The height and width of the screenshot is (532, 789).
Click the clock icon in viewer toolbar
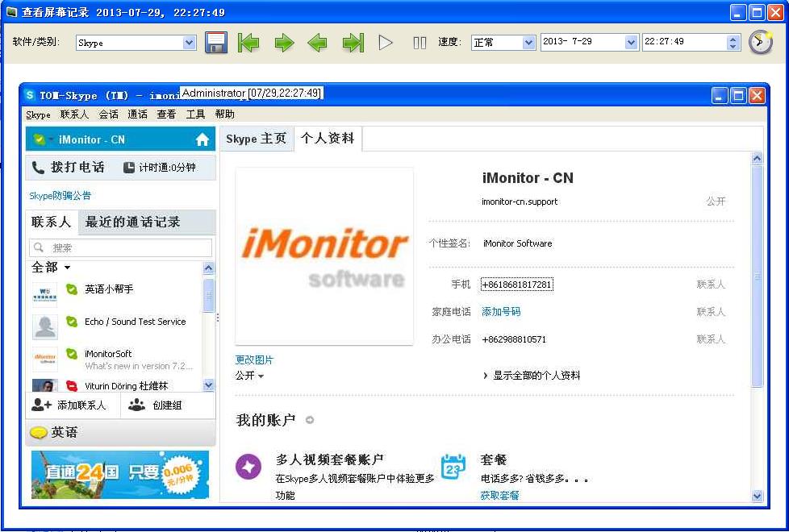point(760,42)
